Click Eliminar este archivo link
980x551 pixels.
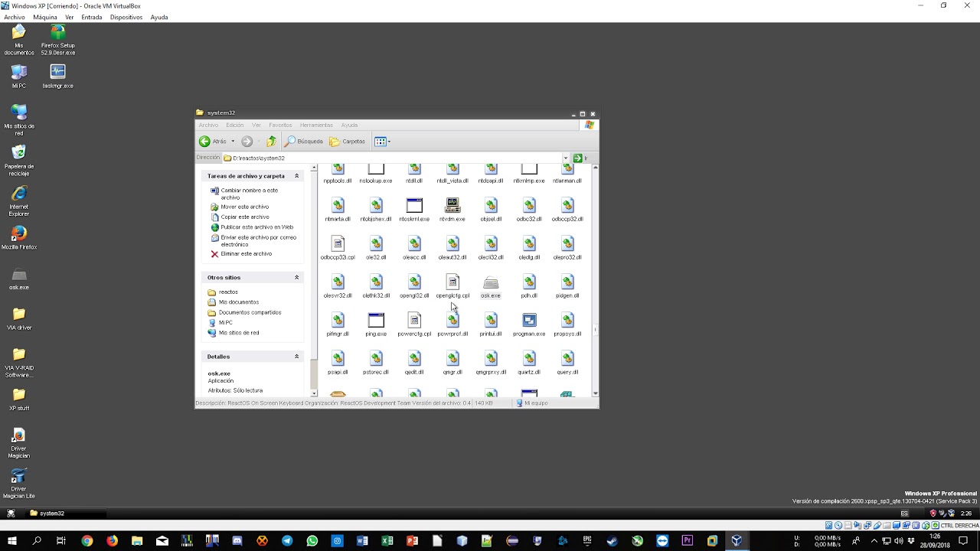coord(241,254)
